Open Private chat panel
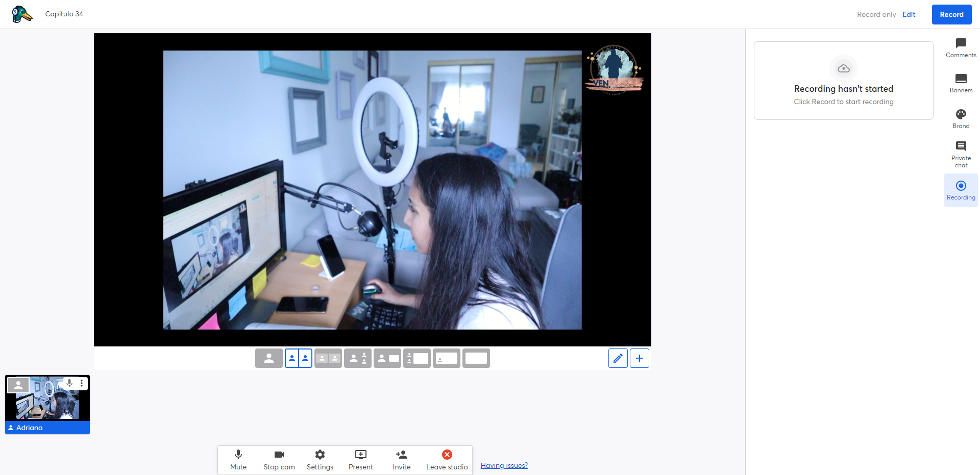 click(x=961, y=154)
